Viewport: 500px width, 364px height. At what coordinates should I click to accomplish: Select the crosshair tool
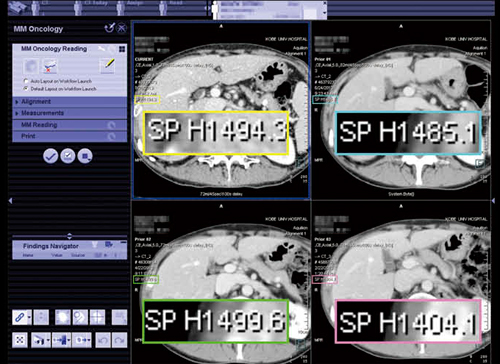pyautogui.click(x=98, y=317)
